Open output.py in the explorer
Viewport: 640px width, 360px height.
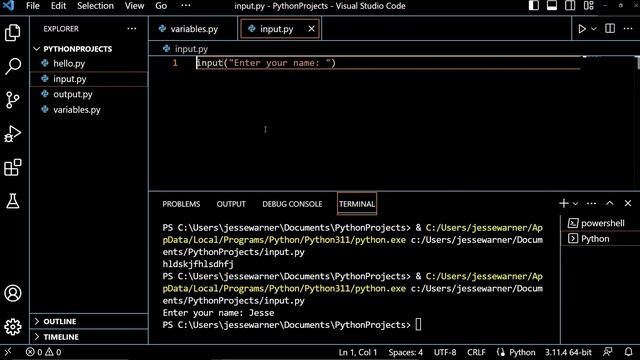pos(73,94)
